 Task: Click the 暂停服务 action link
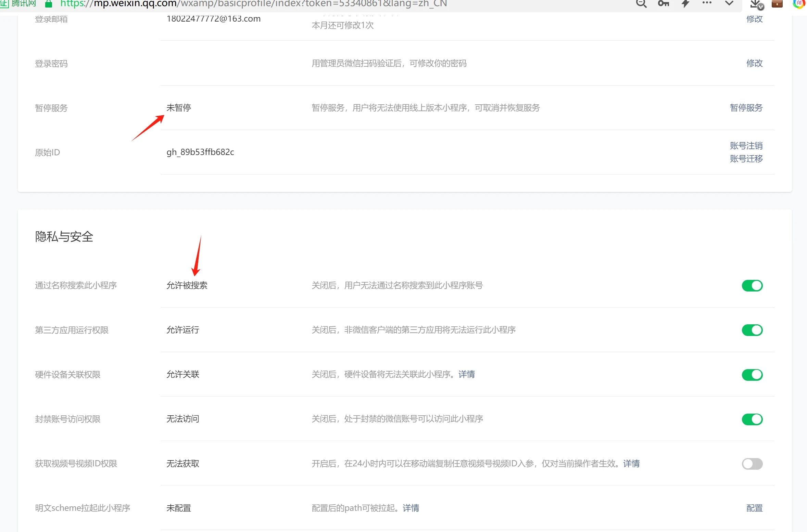[x=746, y=108]
